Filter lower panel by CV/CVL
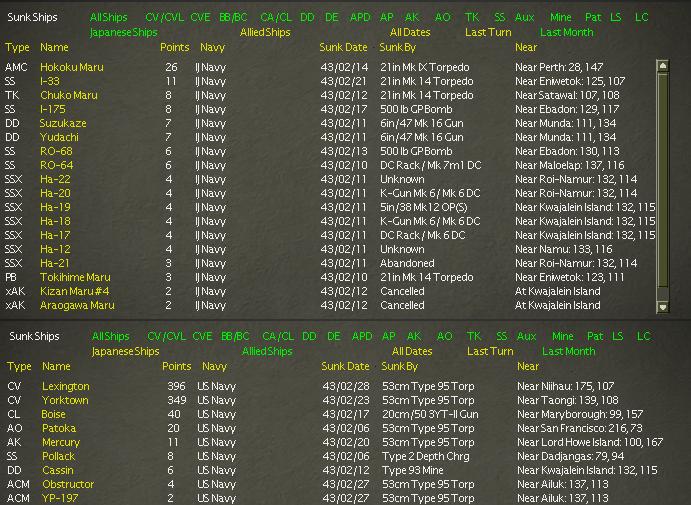This screenshot has height=505, width=691. (167, 336)
